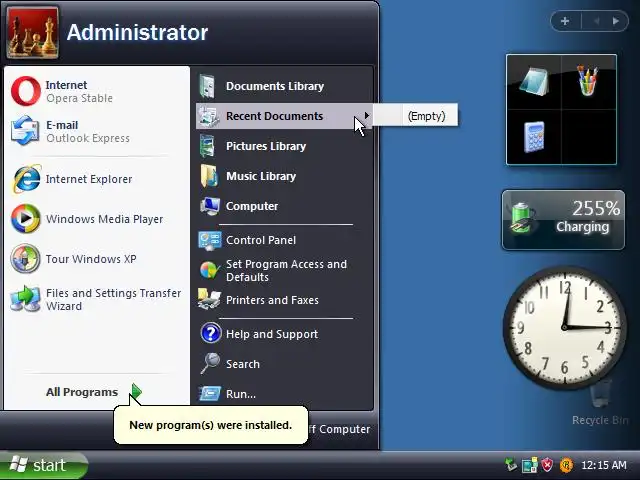This screenshot has height=480, width=640.
Task: Click the analog clock gadget
Action: 565,328
